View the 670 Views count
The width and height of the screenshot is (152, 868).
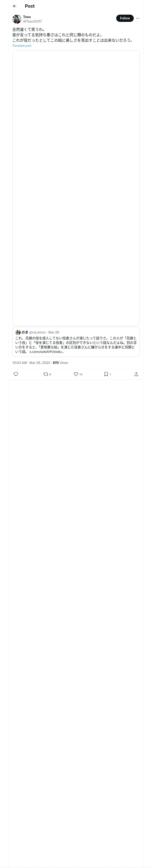60,363
